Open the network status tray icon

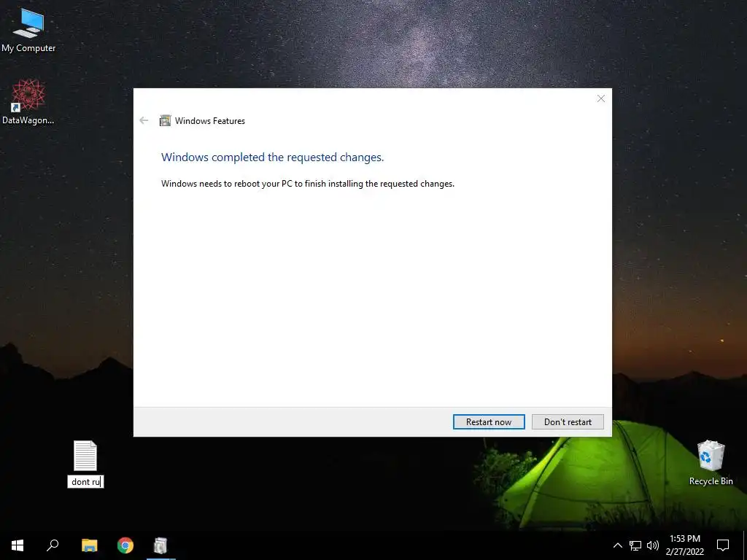coord(635,545)
